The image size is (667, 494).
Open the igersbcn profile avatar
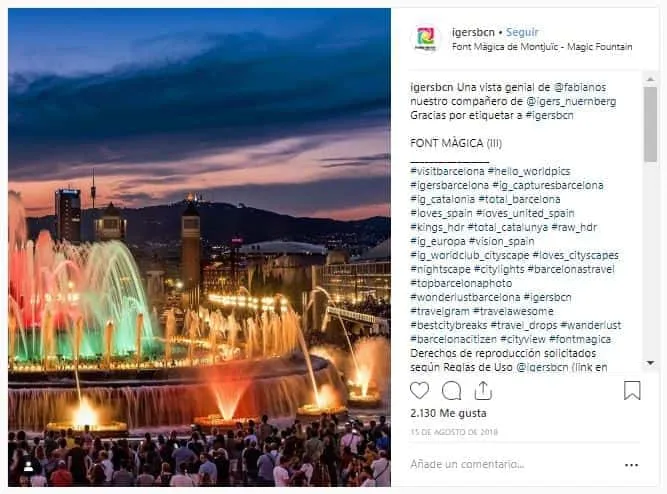(425, 39)
